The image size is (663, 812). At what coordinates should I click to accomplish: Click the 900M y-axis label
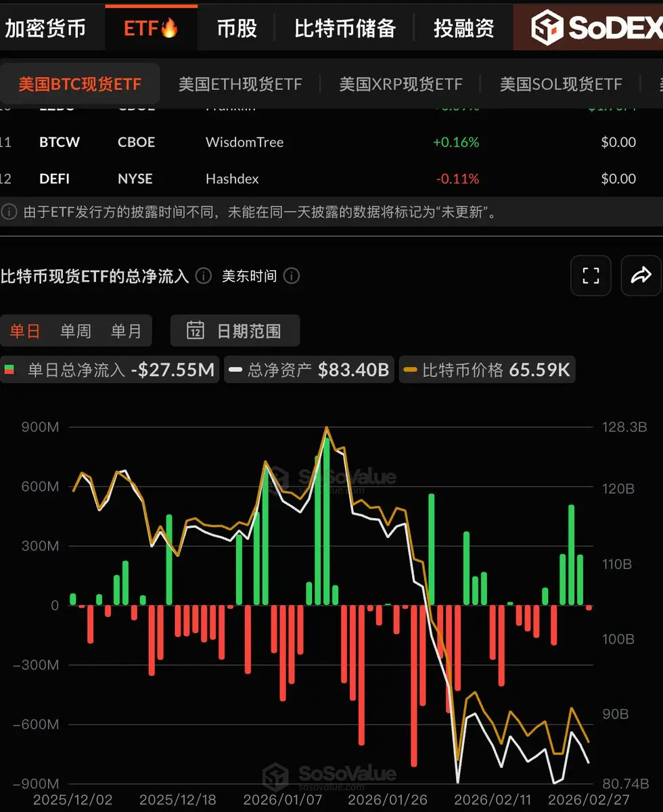pos(41,427)
